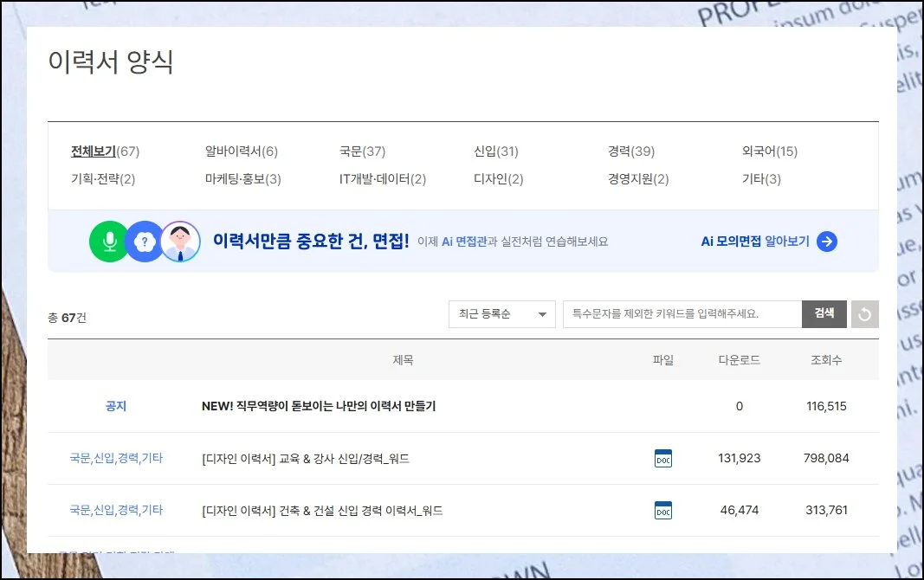Download DOC file for 교육 & 강사 resume
The height and width of the screenshot is (580, 924).
(x=662, y=459)
